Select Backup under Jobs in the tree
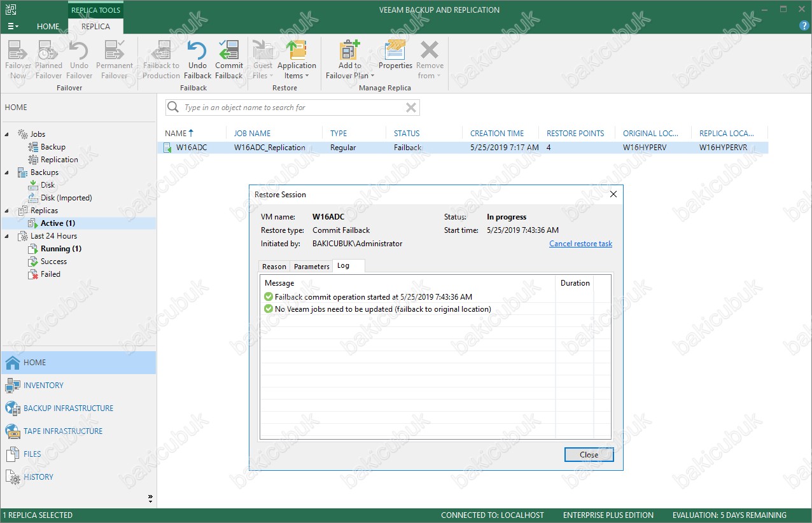Image resolution: width=812 pixels, height=523 pixels. 53,147
